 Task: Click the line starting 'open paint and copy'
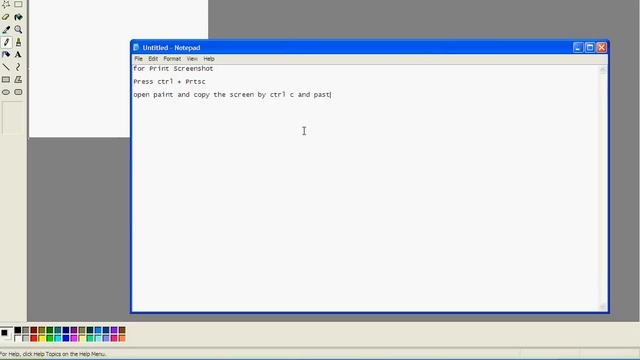click(232, 95)
